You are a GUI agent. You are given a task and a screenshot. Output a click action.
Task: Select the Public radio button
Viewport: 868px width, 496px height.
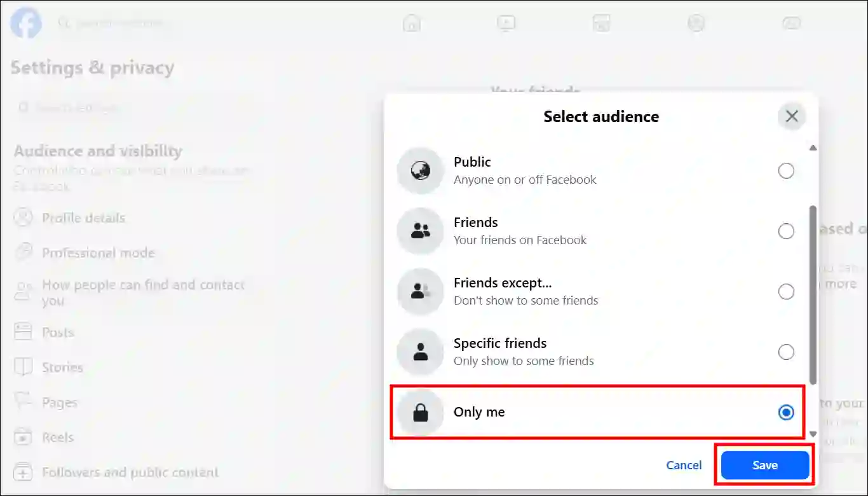point(786,171)
